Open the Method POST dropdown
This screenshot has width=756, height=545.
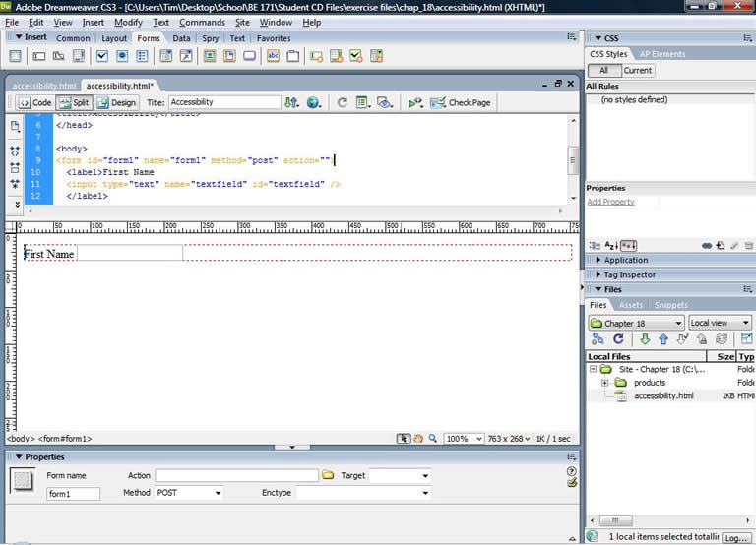coord(189,493)
